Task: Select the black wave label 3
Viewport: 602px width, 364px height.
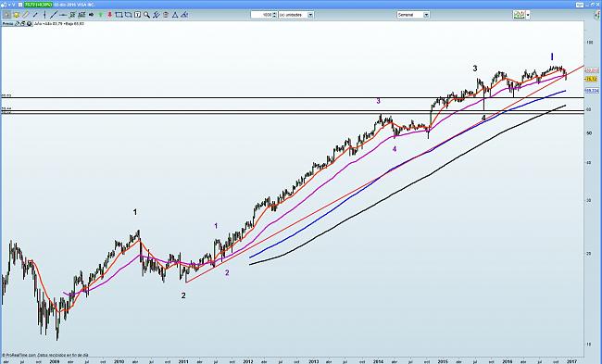Action: point(475,69)
